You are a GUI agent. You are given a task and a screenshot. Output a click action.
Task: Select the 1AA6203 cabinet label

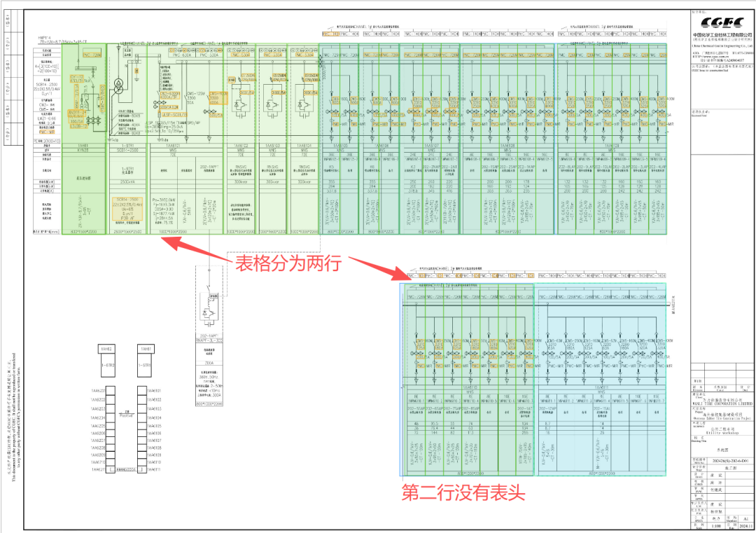pyautogui.click(x=98, y=408)
